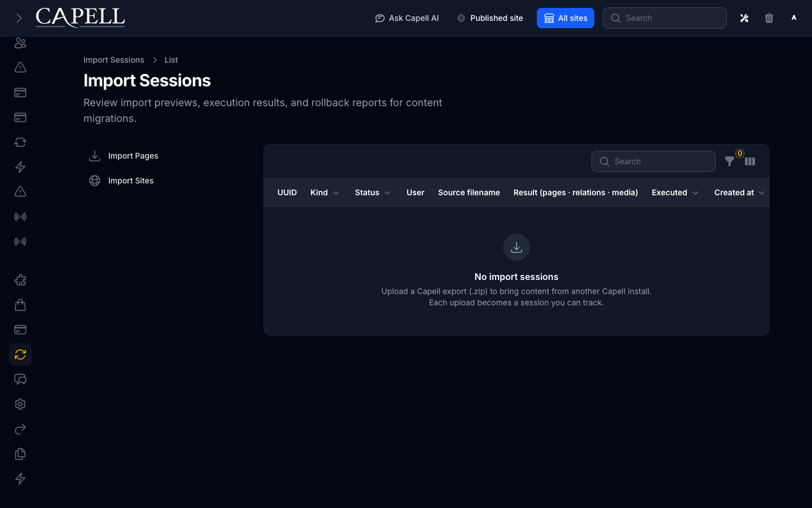812x508 pixels.
Task: Focus the table Search field
Action: 654,161
